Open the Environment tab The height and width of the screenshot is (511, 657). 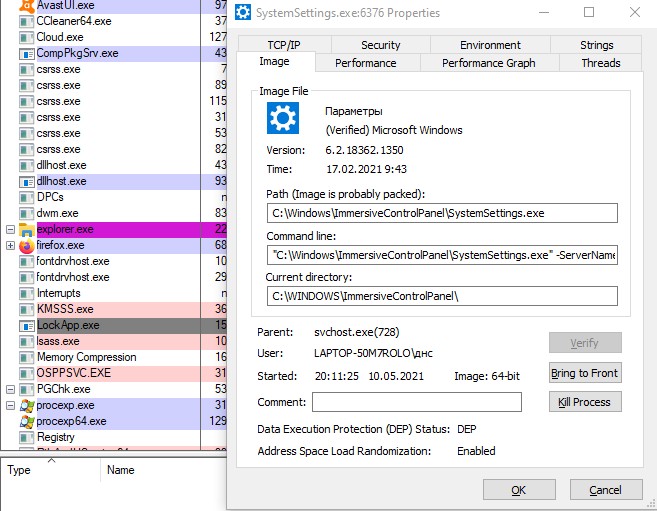(x=490, y=45)
